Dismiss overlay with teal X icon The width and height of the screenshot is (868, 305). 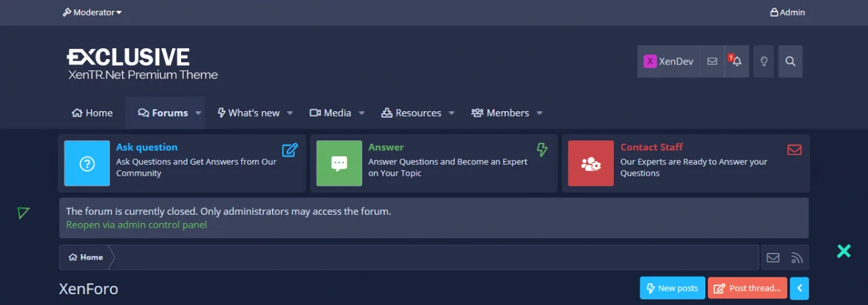tap(844, 251)
